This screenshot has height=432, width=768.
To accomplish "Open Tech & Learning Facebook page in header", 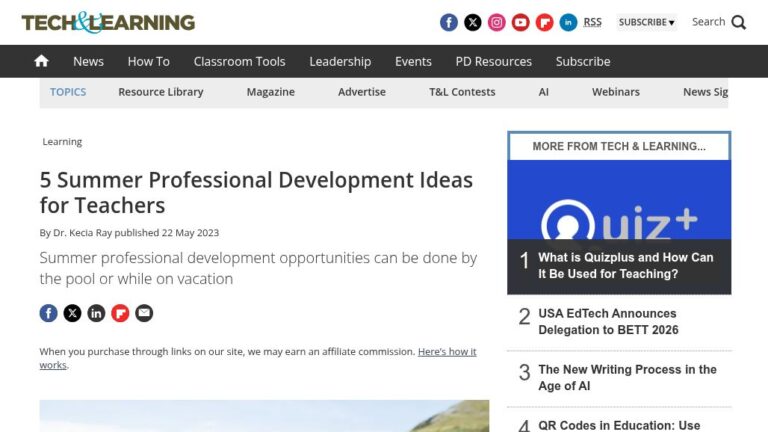I will coord(449,23).
